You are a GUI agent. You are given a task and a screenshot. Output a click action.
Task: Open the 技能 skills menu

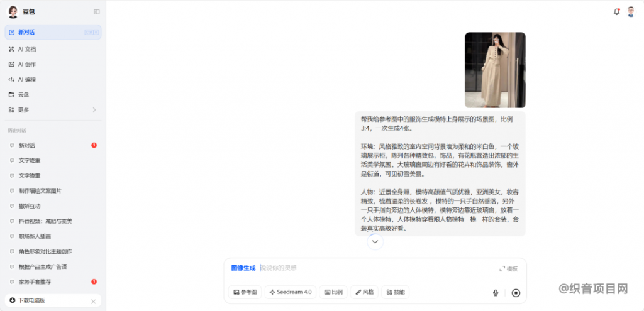[396, 292]
